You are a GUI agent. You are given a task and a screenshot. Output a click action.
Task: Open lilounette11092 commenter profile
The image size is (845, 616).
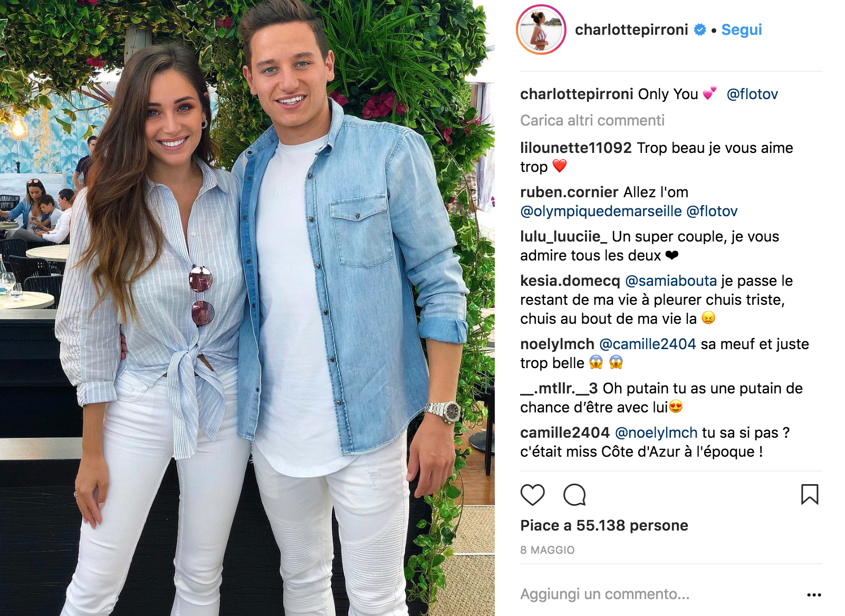[575, 148]
